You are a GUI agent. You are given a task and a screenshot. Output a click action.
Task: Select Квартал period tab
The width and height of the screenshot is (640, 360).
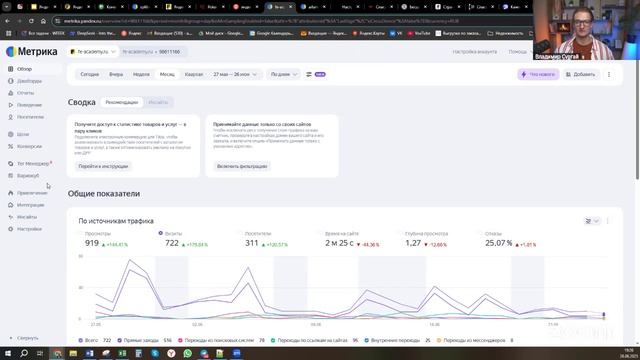[194, 74]
